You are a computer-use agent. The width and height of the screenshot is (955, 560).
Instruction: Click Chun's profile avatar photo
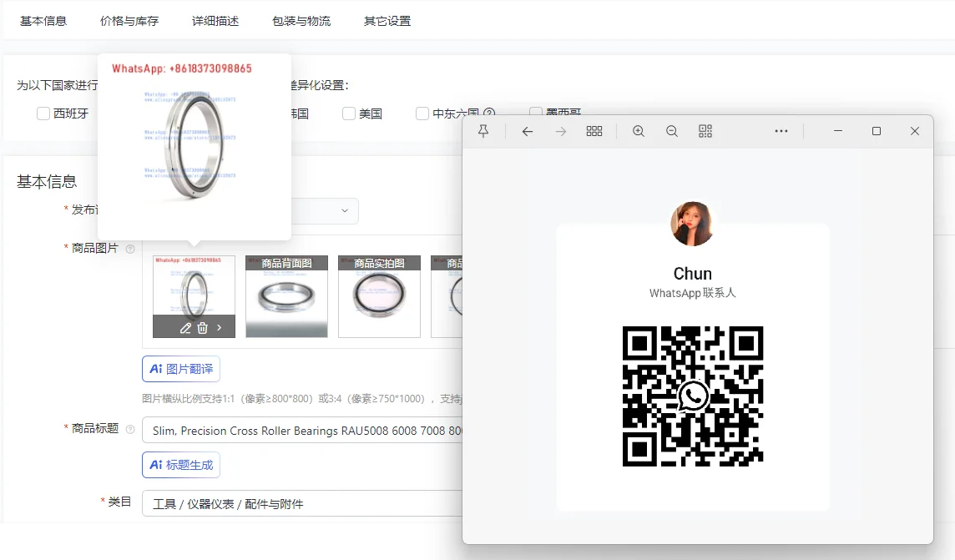tap(692, 224)
